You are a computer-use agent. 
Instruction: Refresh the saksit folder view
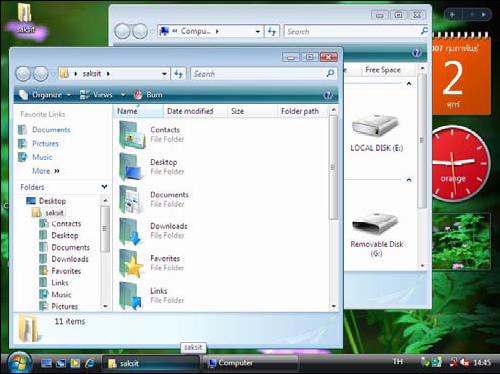178,74
